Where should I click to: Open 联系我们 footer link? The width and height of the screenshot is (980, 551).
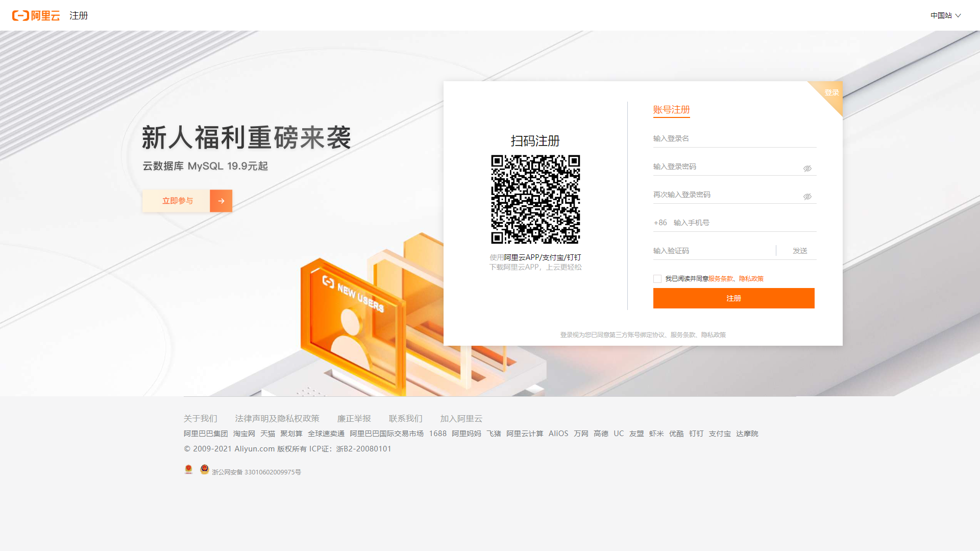406,419
